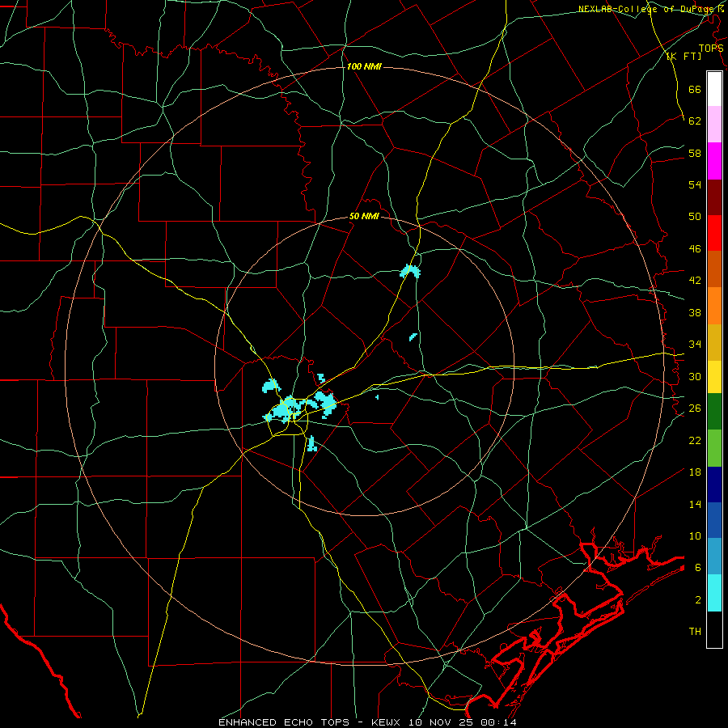
Task: Click the 50 legend value label
Action: point(695,217)
